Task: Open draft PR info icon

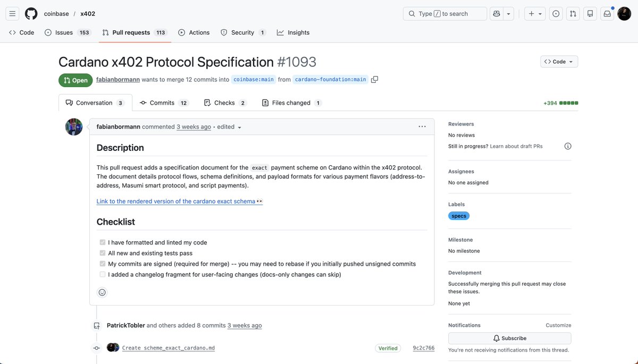Action: (568, 146)
